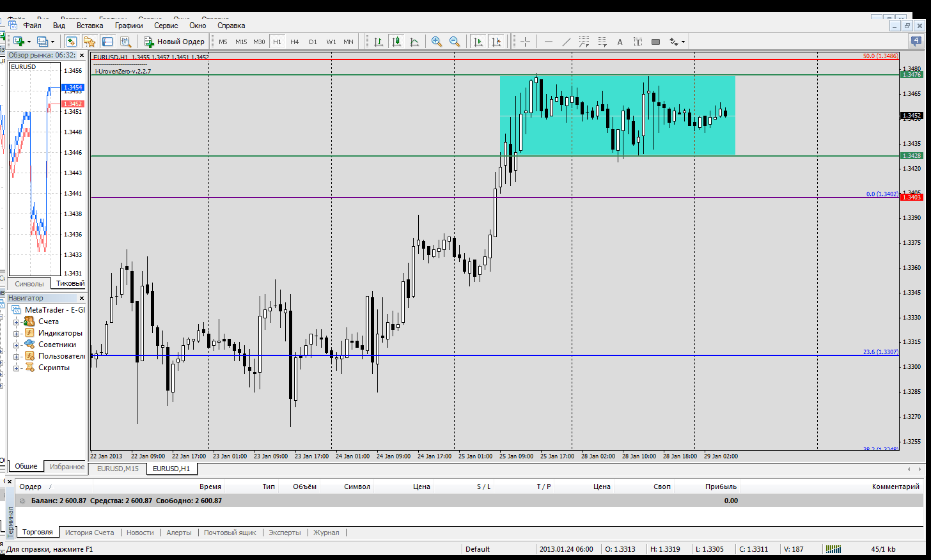This screenshot has height=560, width=931.
Task: Choose the text label 'A' tool
Action: (x=620, y=42)
